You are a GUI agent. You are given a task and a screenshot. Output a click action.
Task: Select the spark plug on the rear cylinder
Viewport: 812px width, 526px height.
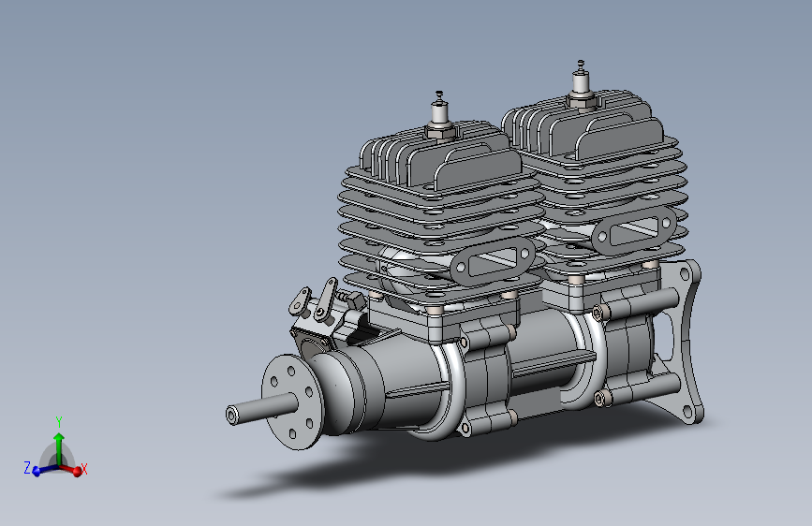[x=581, y=85]
